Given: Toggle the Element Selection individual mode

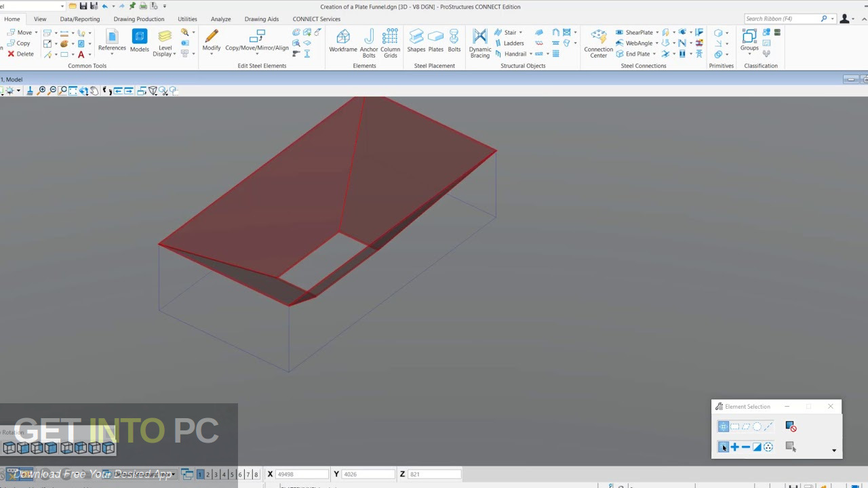Looking at the screenshot, I should coord(723,447).
